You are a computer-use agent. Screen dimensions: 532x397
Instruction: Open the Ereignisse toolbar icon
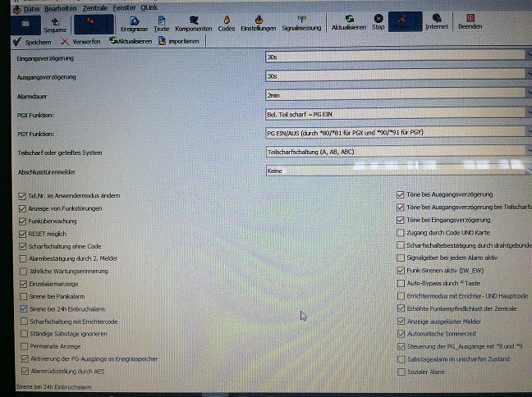point(134,22)
